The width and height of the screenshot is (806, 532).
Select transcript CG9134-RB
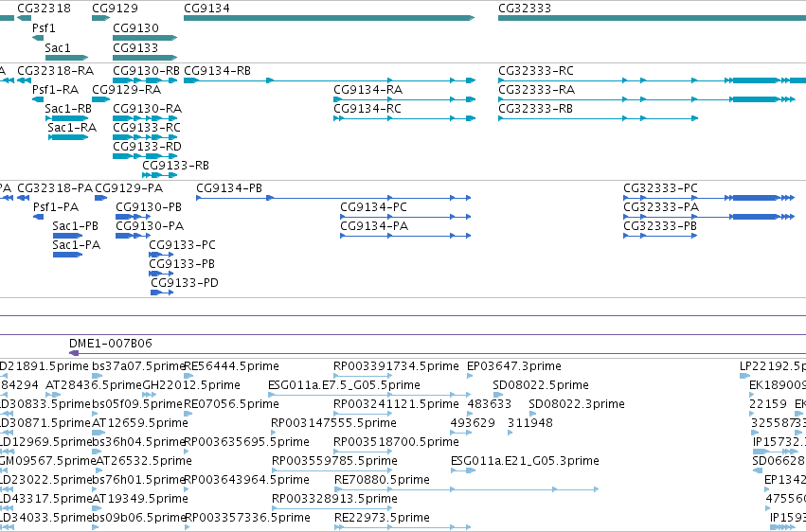tap(218, 70)
